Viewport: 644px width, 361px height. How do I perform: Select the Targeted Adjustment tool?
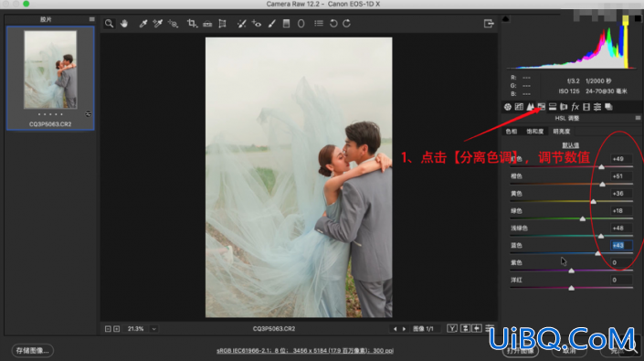click(173, 24)
